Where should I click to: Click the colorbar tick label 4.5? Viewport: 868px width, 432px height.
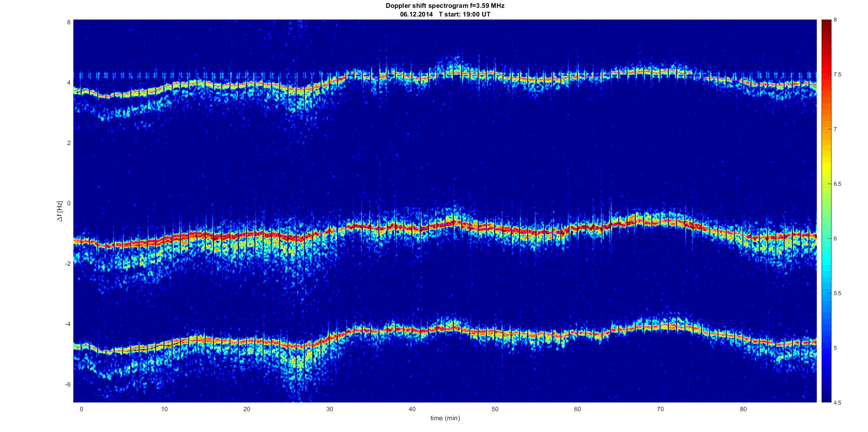(837, 403)
